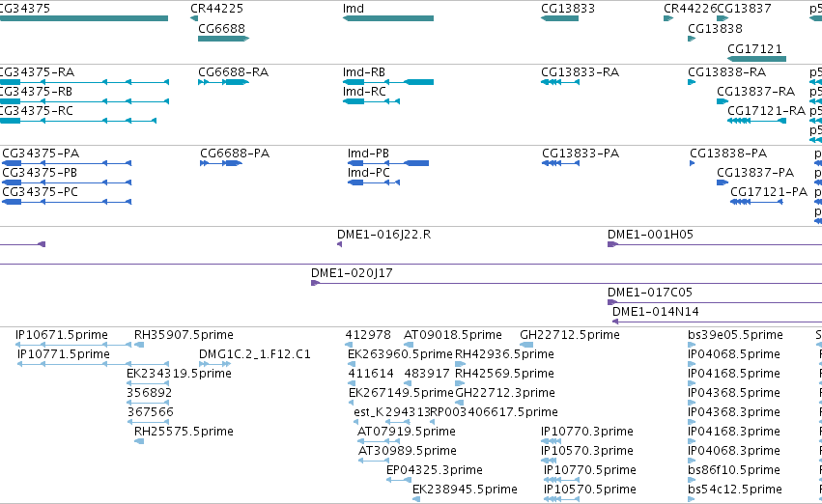Select the feature labeled 367566
Viewport: 822px width, 504px height.
pos(151,411)
